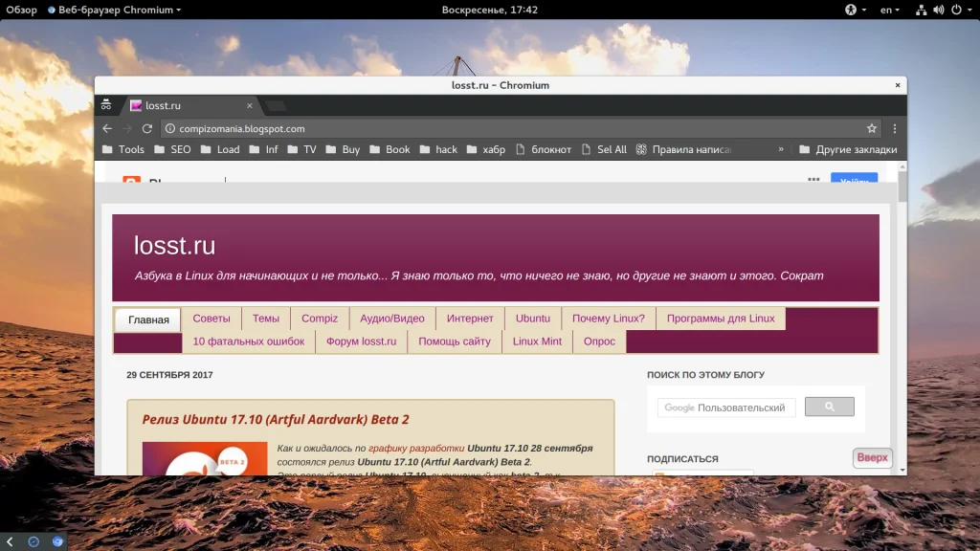Open the Обзор activities overview
The image size is (980, 551).
tap(21, 10)
